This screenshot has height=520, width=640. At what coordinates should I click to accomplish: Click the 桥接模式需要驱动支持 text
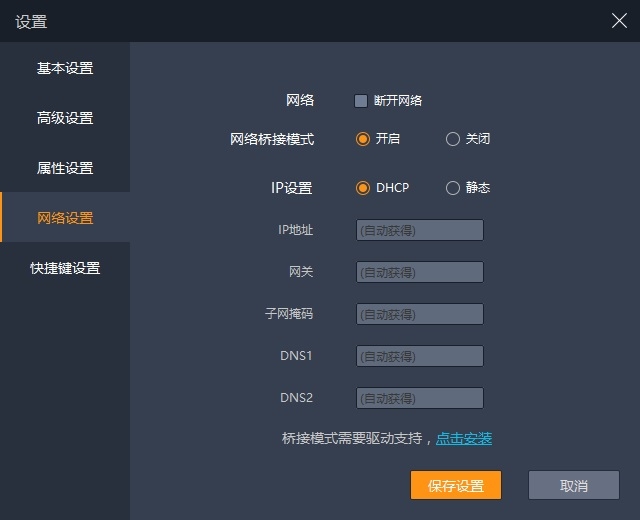tap(352, 438)
